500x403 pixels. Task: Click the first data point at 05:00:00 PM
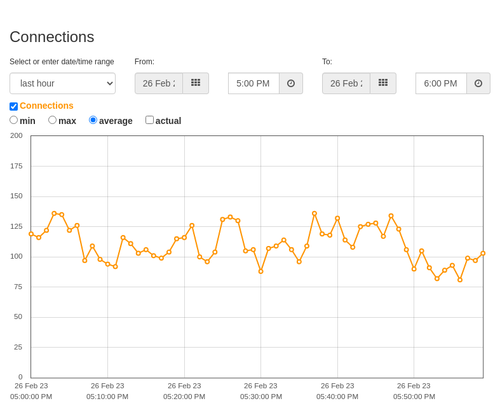click(x=31, y=234)
